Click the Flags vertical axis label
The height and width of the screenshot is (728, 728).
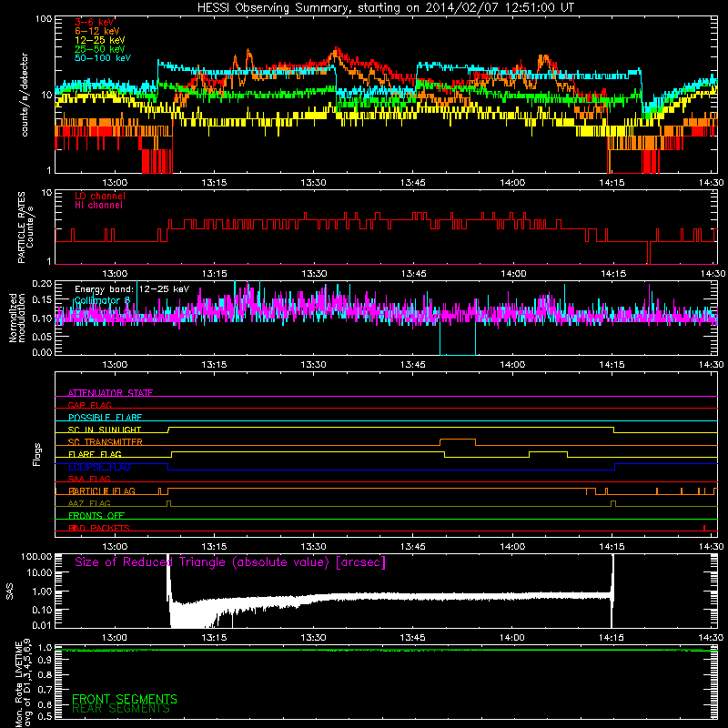click(37, 455)
